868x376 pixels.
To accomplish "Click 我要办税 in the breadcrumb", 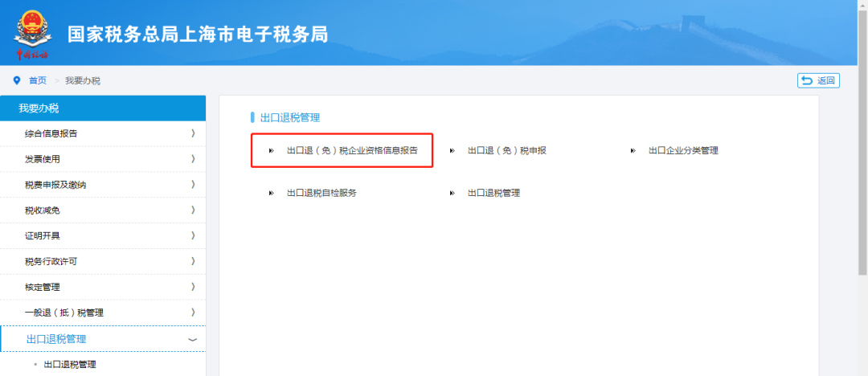I will point(83,81).
